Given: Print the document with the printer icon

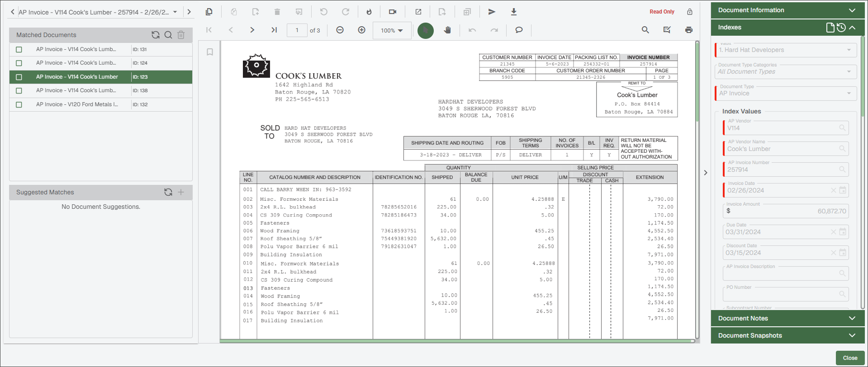Looking at the screenshot, I should click(689, 30).
